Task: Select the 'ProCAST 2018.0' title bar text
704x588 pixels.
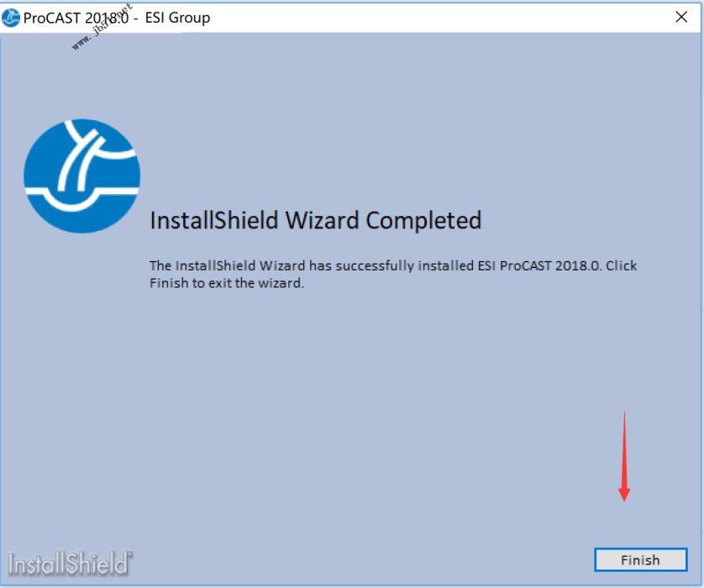Action: coord(76,18)
